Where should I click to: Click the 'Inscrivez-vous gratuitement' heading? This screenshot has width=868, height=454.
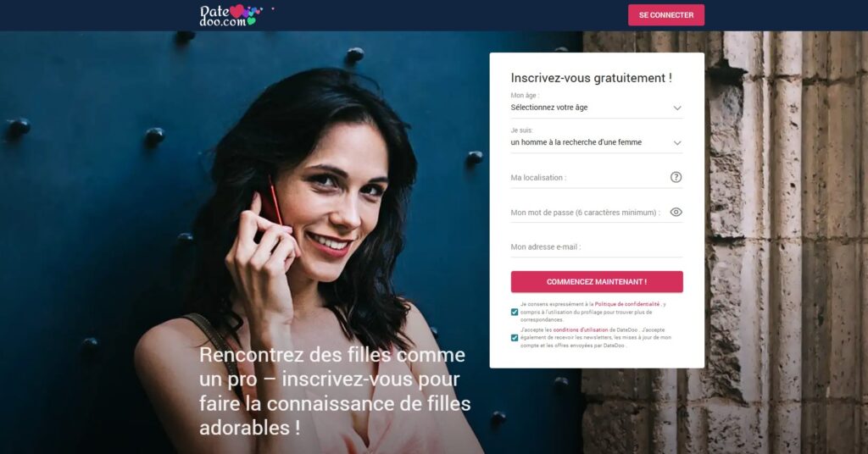tap(591, 78)
